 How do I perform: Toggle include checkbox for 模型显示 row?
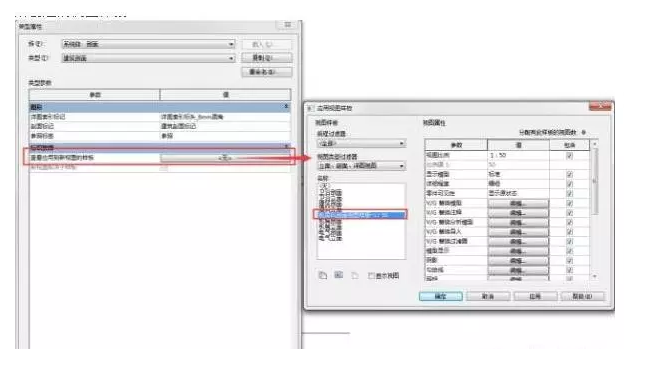coord(570,251)
